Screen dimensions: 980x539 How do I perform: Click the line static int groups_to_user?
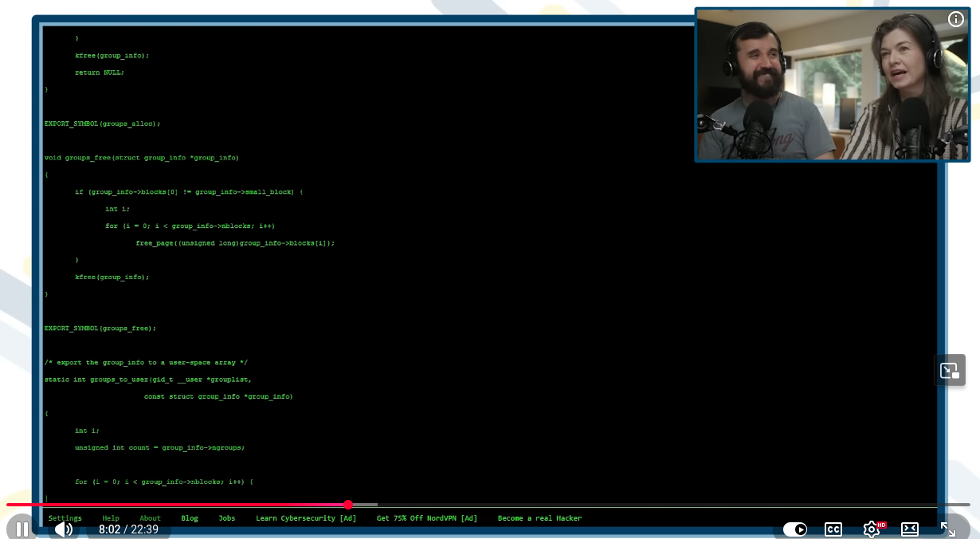point(148,380)
